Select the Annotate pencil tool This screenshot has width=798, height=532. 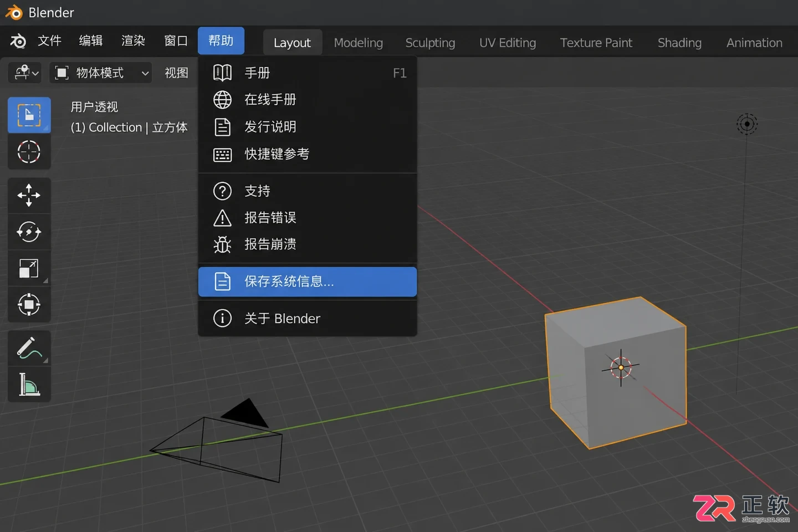point(29,348)
